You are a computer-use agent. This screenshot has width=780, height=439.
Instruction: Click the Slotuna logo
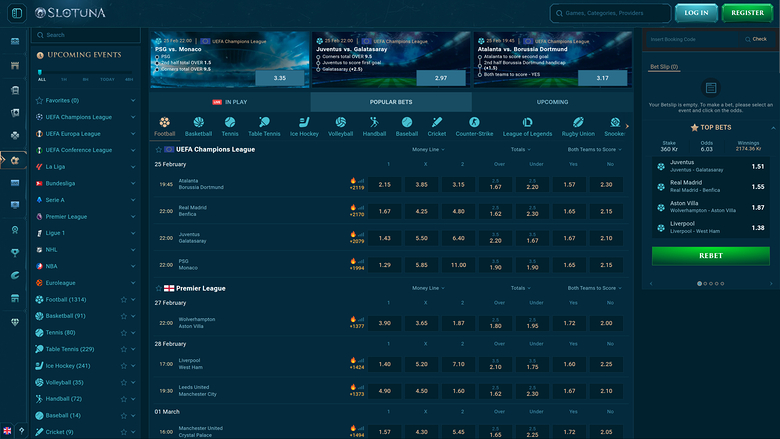coord(70,13)
